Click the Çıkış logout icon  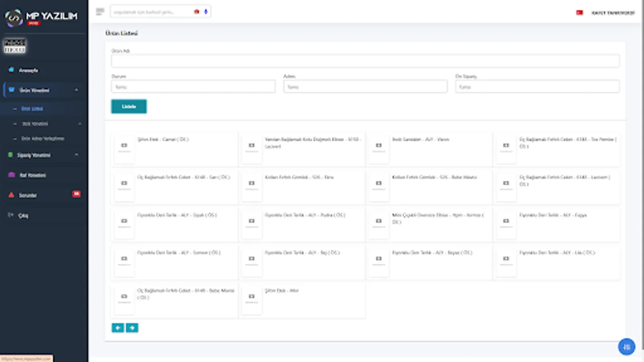pos(10,215)
